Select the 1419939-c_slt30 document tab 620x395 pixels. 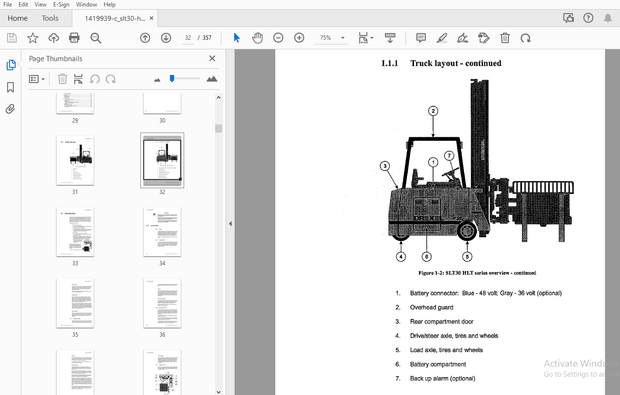point(115,18)
